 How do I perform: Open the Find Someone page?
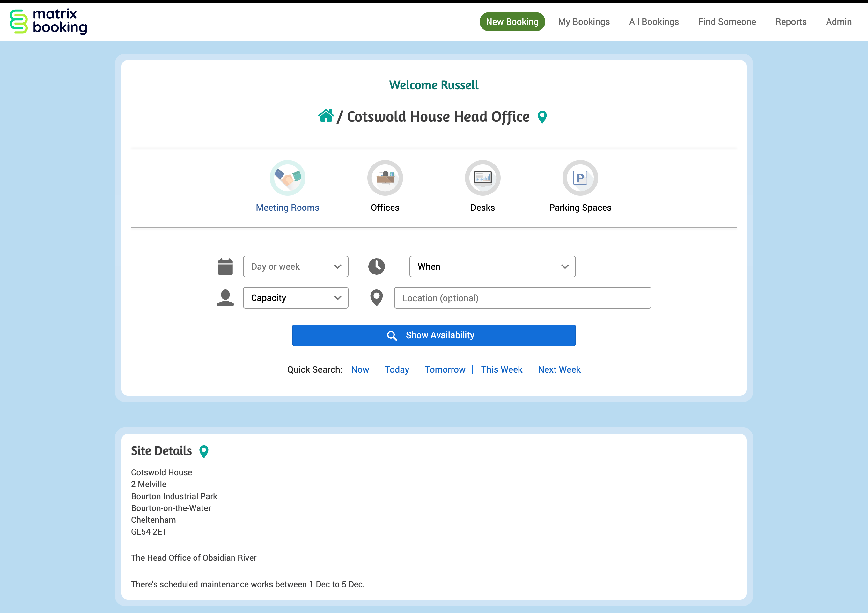[x=727, y=22]
